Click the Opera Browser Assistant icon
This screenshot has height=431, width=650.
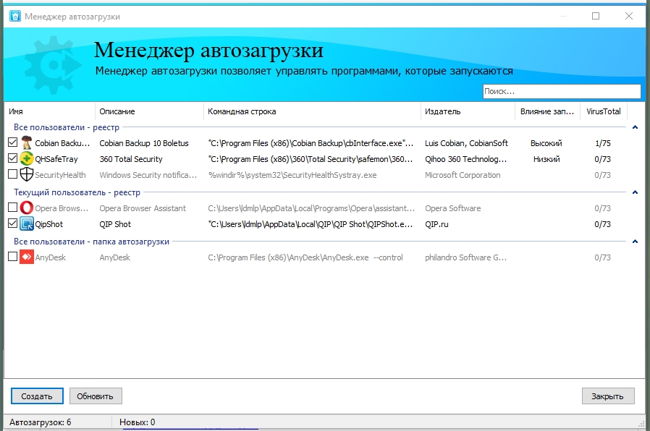pyautogui.click(x=27, y=208)
